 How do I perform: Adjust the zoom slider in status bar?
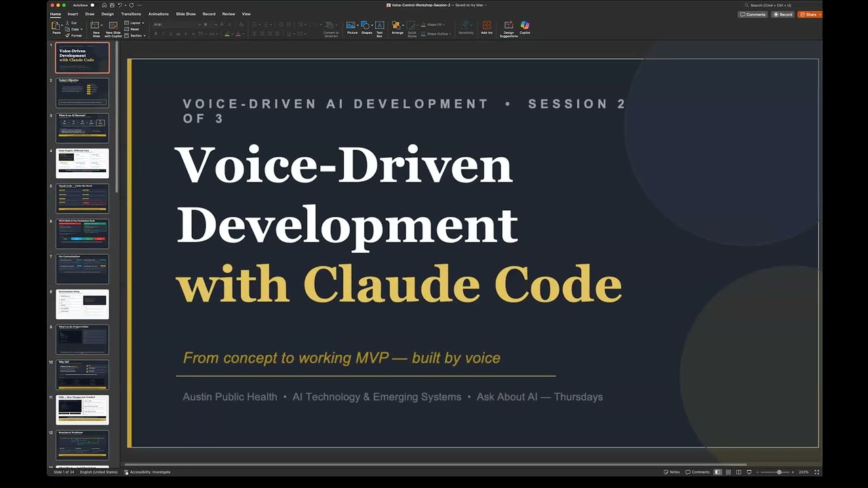tap(778, 472)
